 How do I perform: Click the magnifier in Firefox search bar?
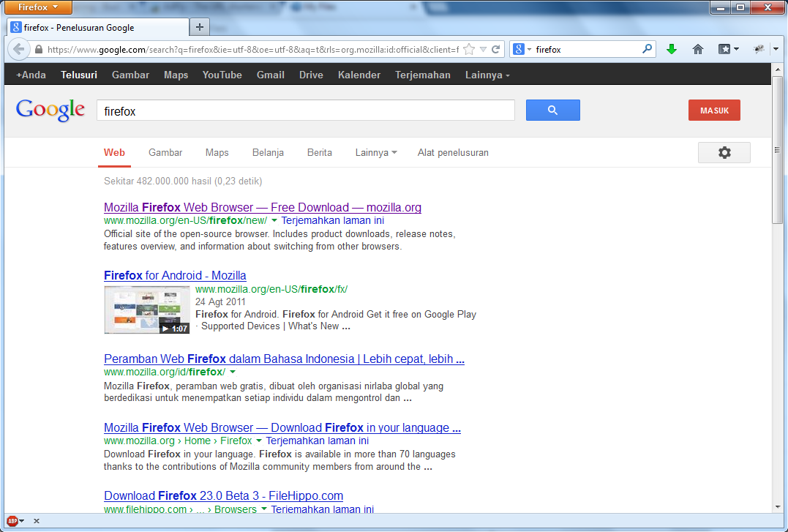coord(648,49)
